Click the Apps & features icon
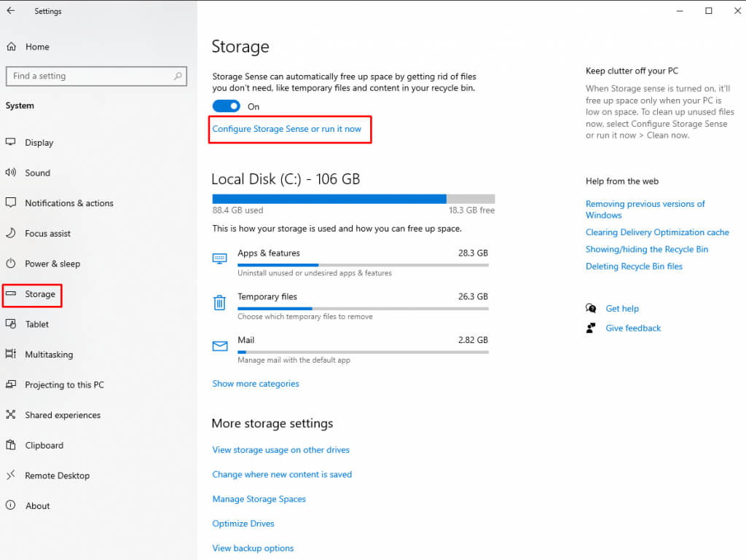The height and width of the screenshot is (560, 746). pyautogui.click(x=220, y=259)
